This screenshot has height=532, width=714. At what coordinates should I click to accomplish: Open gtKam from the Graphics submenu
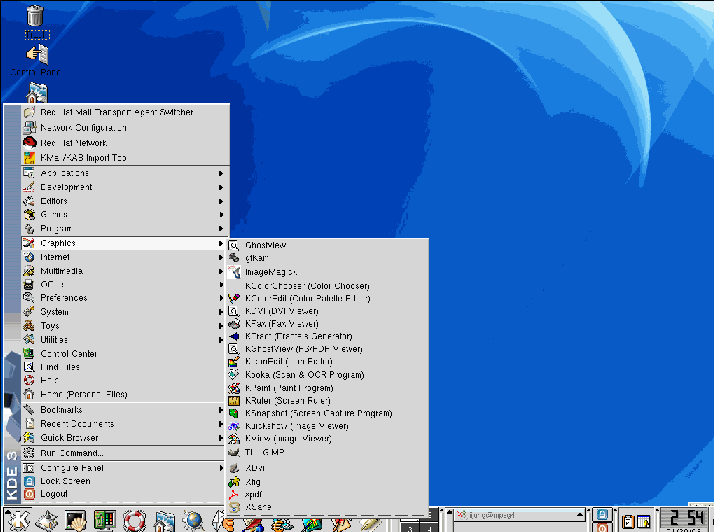(327, 258)
